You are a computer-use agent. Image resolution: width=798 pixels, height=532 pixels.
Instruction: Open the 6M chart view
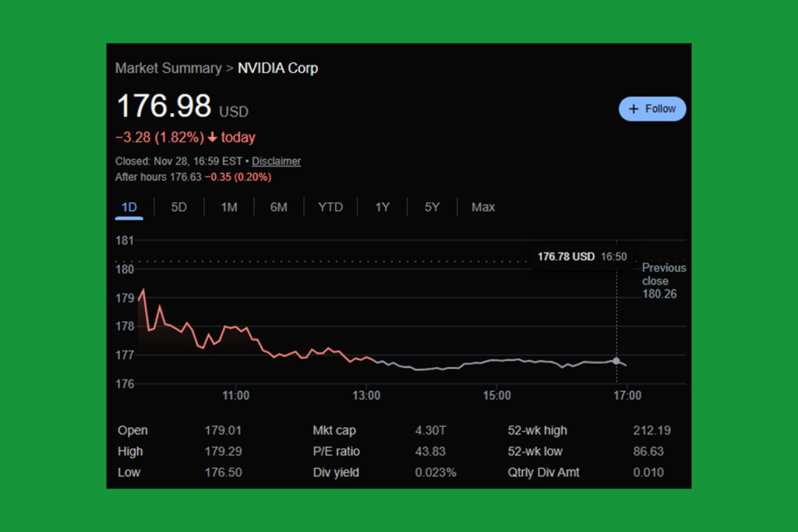(x=278, y=207)
